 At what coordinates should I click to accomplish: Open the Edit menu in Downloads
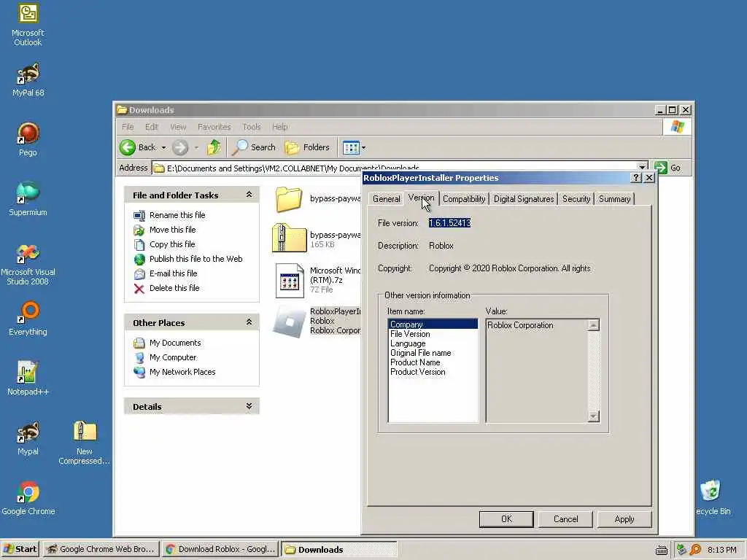point(152,127)
